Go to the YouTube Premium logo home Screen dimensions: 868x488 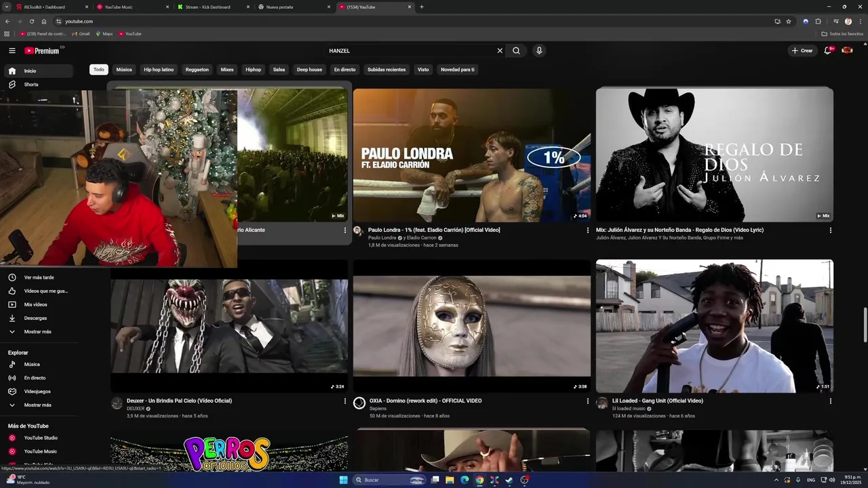(42, 51)
